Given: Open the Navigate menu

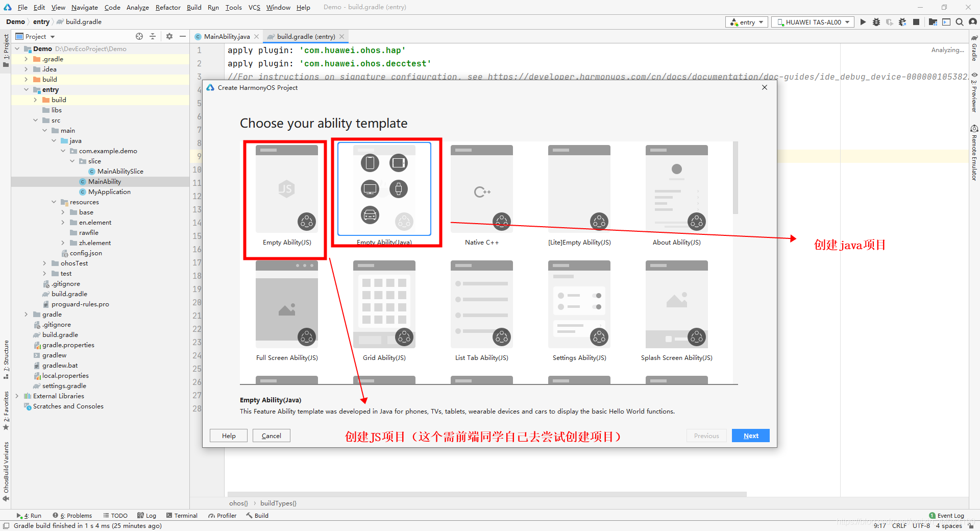Looking at the screenshot, I should pos(85,7).
